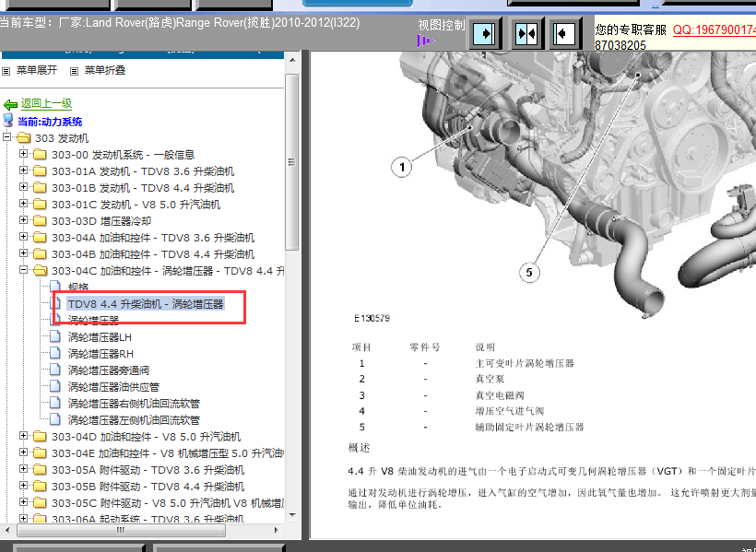The image size is (756, 552).
Task: Select 303-04E 机械增压型 5.0 folder
Action: [x=167, y=453]
